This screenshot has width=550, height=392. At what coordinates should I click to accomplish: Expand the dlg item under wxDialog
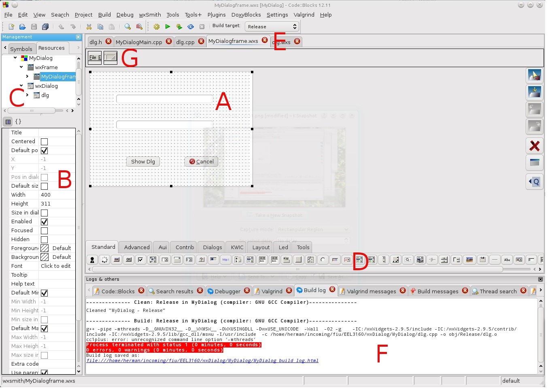click(x=27, y=95)
